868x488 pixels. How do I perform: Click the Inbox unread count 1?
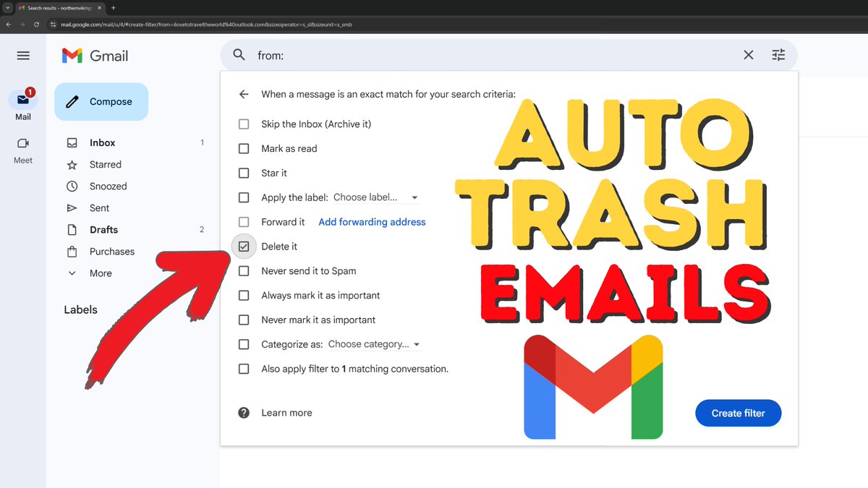click(202, 142)
